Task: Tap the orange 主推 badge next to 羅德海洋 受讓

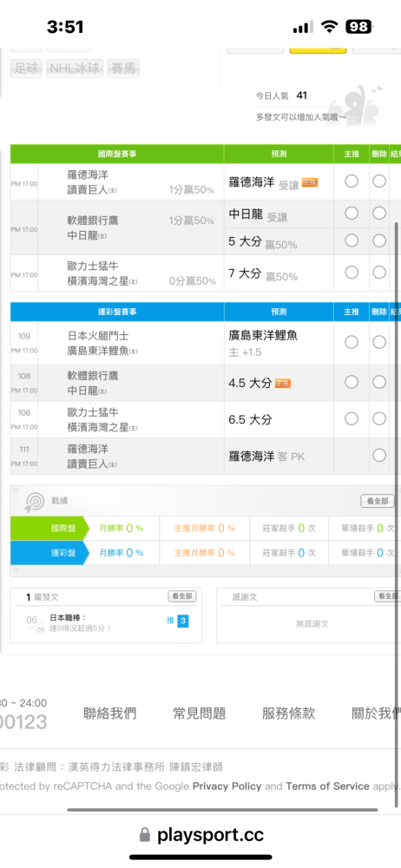Action: click(310, 182)
